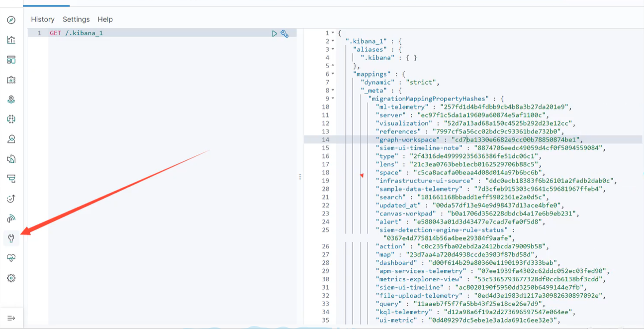Open the request wrench options menu in editor
Viewport: 644px width, 329px height.
coord(284,33)
